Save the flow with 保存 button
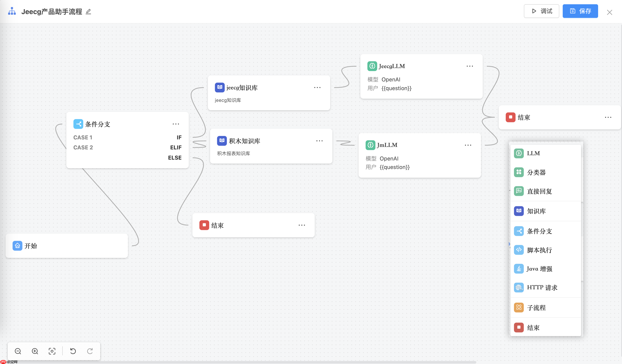Image resolution: width=622 pixels, height=364 pixels. coord(580,11)
